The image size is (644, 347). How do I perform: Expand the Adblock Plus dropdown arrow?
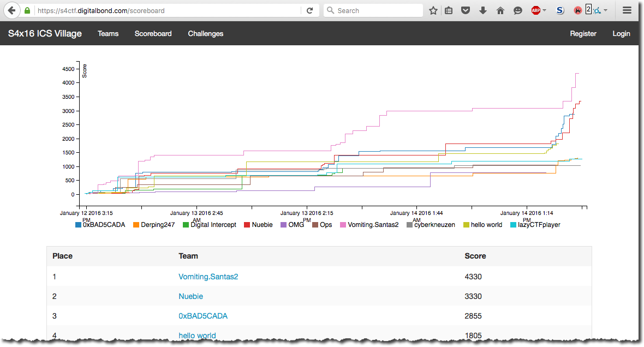click(x=545, y=10)
